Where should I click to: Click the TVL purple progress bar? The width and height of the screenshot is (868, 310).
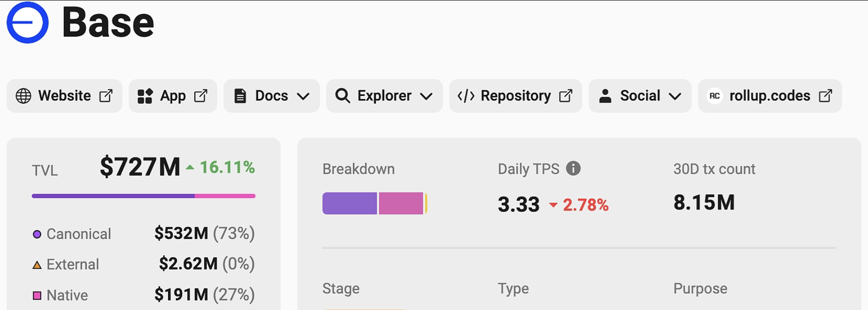click(x=113, y=196)
